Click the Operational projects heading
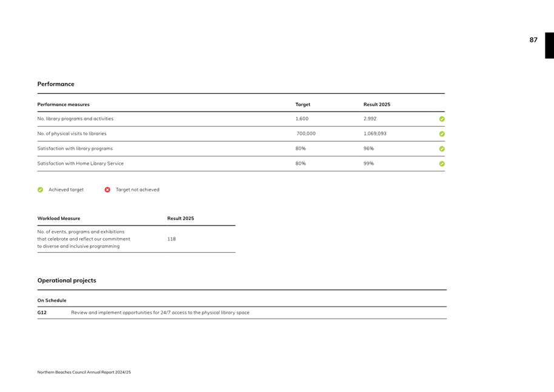 pos(67,281)
